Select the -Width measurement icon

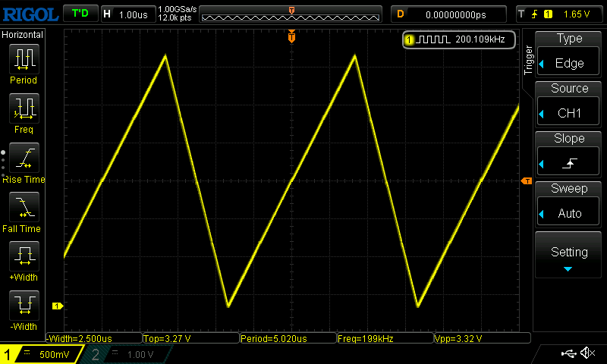tap(24, 305)
